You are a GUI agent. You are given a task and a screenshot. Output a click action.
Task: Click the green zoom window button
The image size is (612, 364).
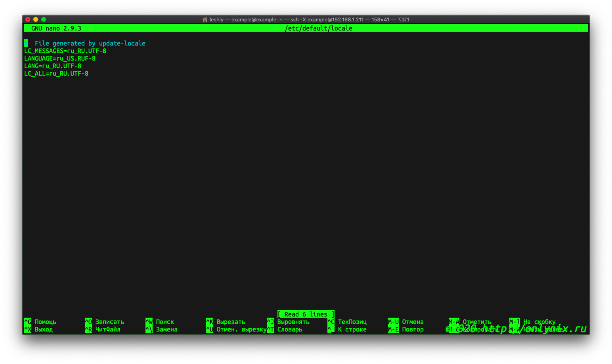44,19
